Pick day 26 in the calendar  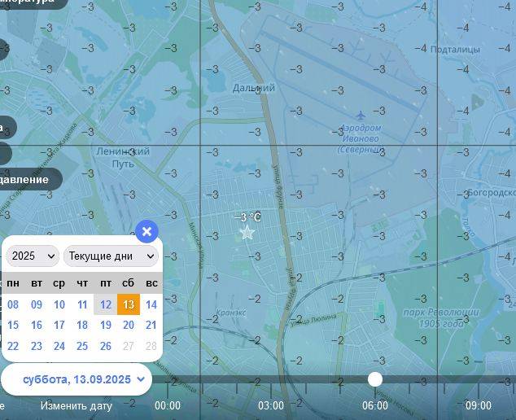coord(106,346)
